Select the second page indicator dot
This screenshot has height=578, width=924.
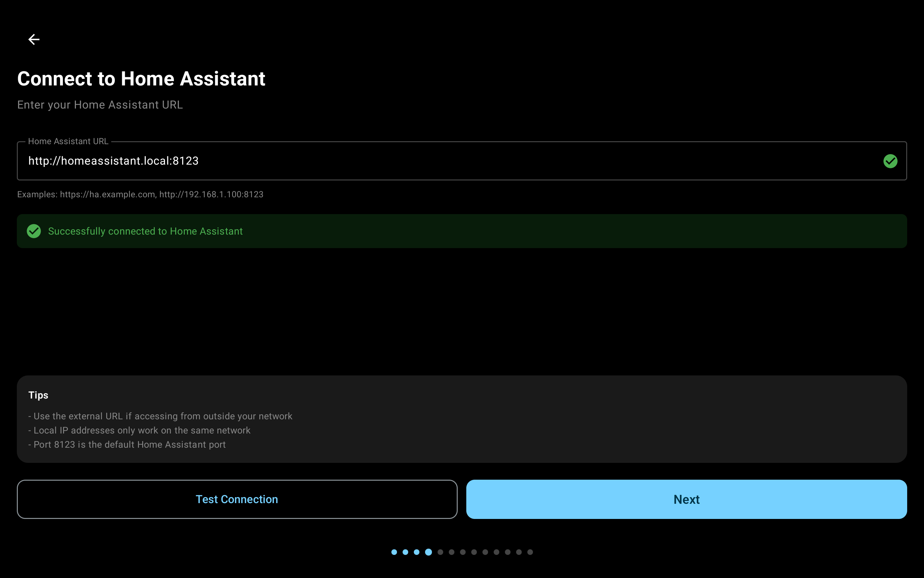(405, 552)
